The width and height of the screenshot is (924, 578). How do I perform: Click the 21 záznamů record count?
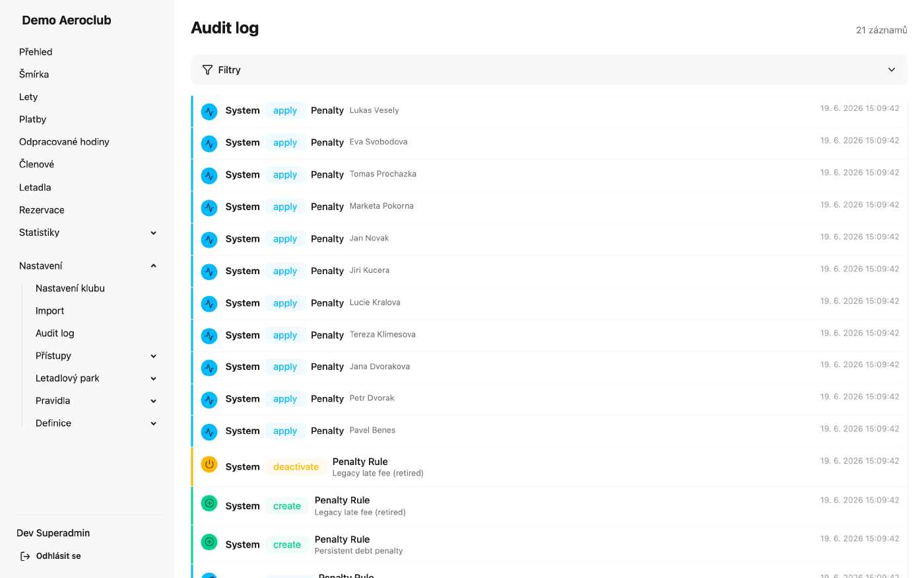tap(881, 30)
